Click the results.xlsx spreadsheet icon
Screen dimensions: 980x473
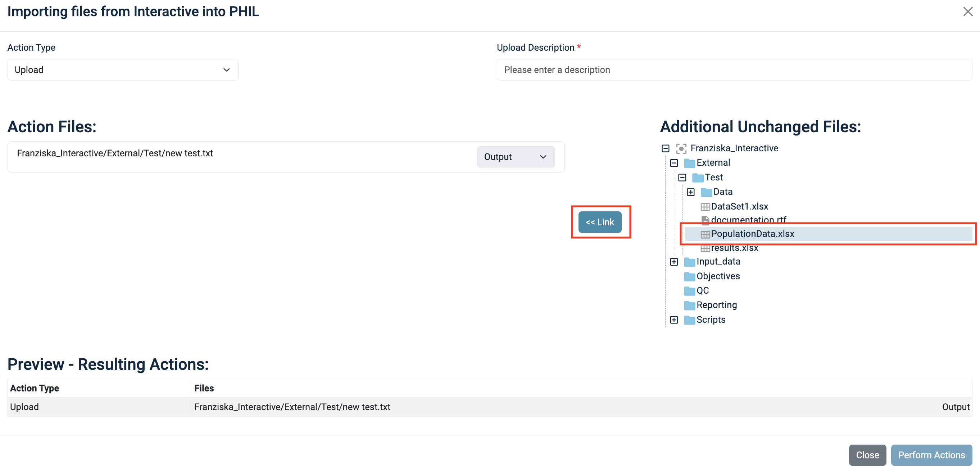[705, 248]
